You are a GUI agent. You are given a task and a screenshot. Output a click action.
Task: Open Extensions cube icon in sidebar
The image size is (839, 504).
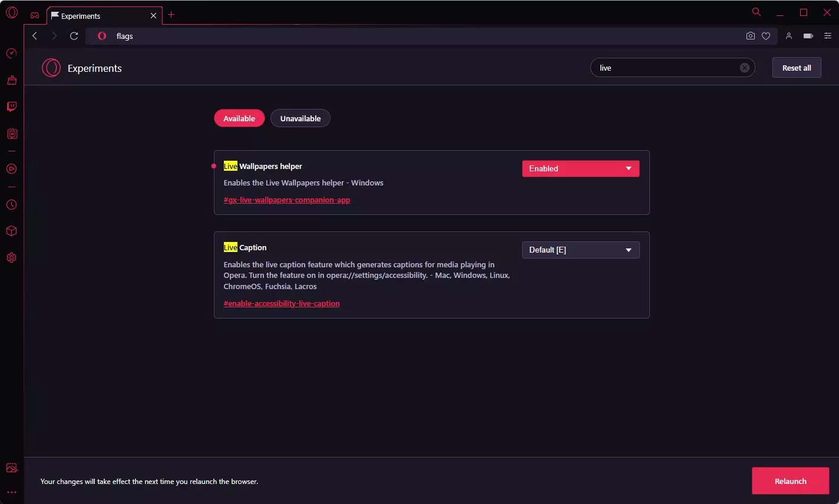11,231
